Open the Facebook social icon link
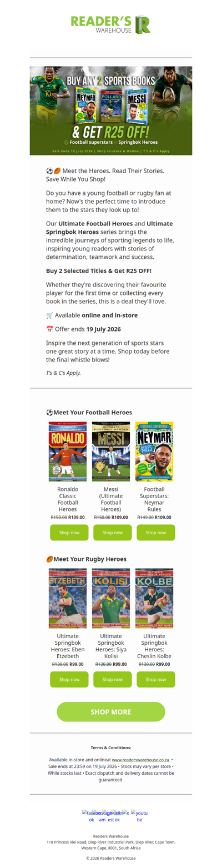The image size is (222, 868). point(92,816)
